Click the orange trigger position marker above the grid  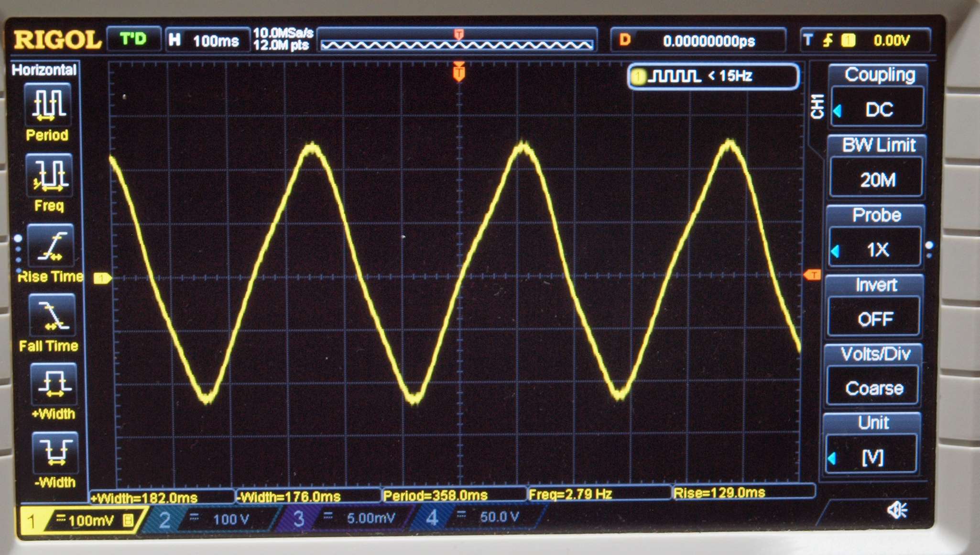tap(459, 72)
